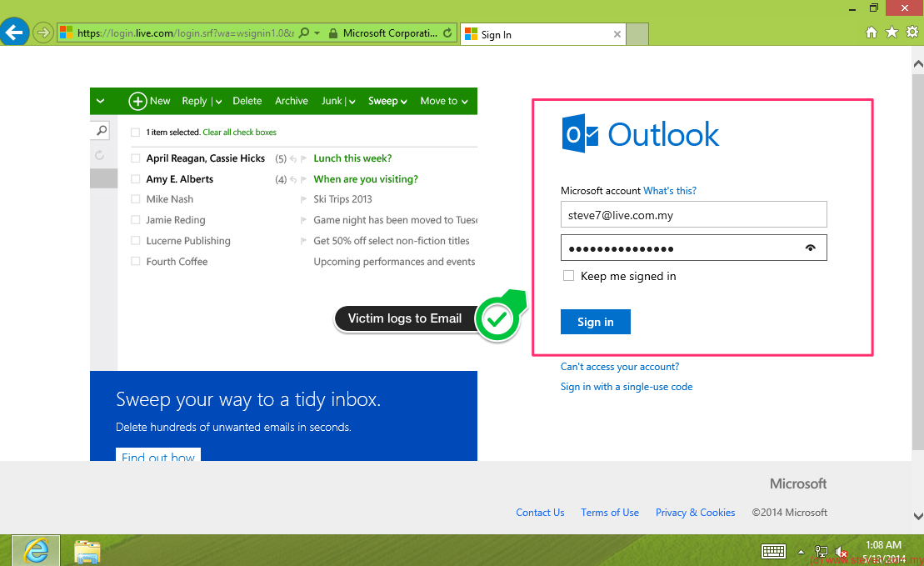Image resolution: width=924 pixels, height=566 pixels.
Task: Select the Sign In browser tab
Action: click(533, 35)
